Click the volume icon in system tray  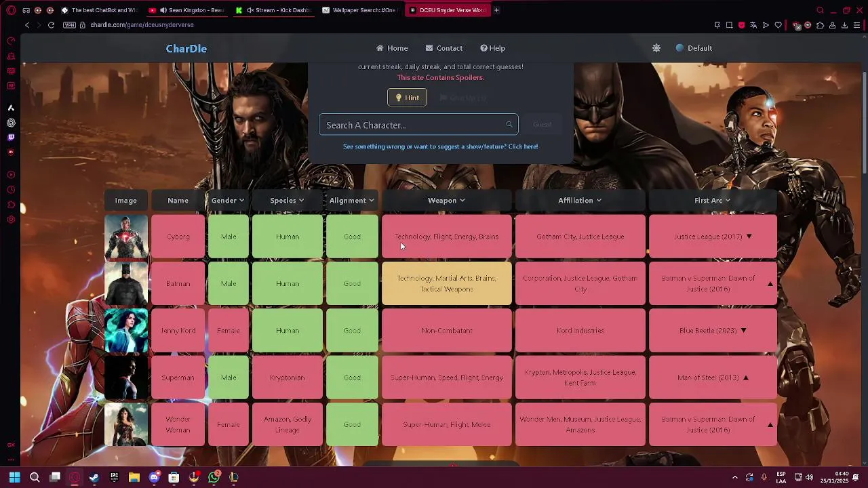[x=809, y=477]
